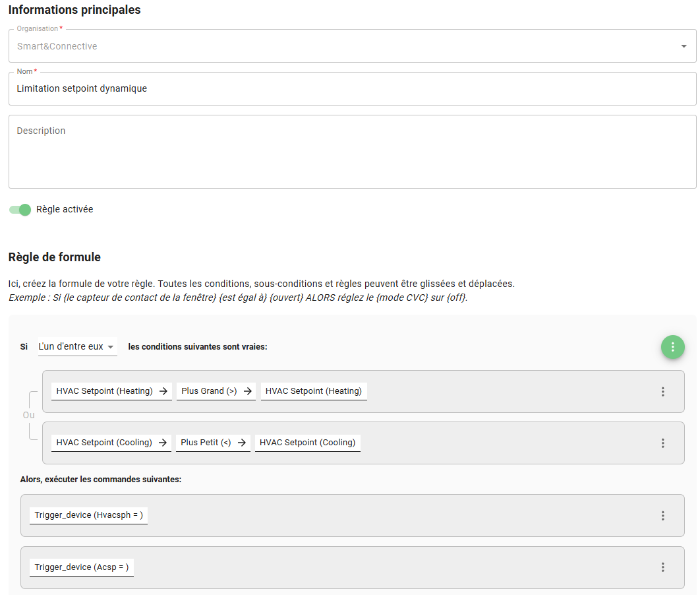700x595 pixels.
Task: Click the Nom input field
Action: tap(352, 88)
